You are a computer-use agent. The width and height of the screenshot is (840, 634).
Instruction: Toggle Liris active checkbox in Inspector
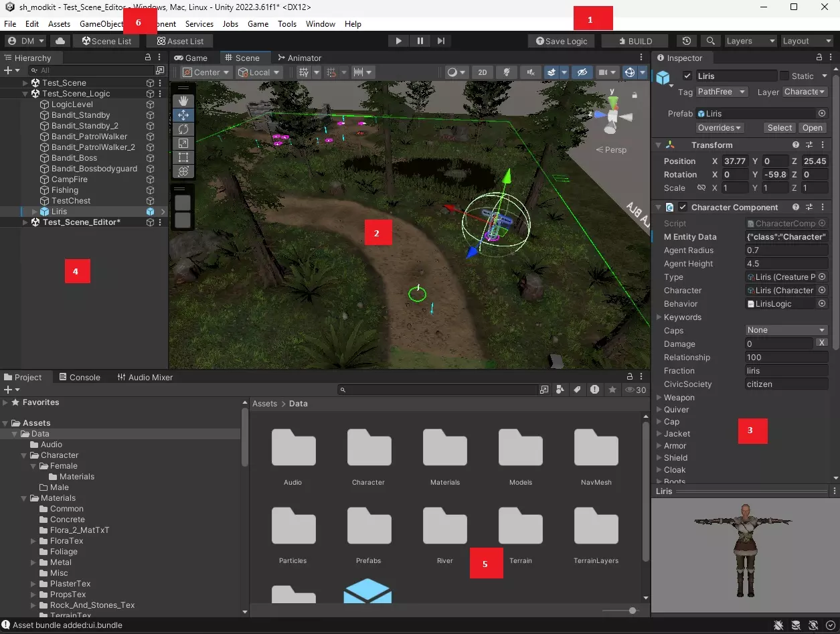tap(687, 76)
